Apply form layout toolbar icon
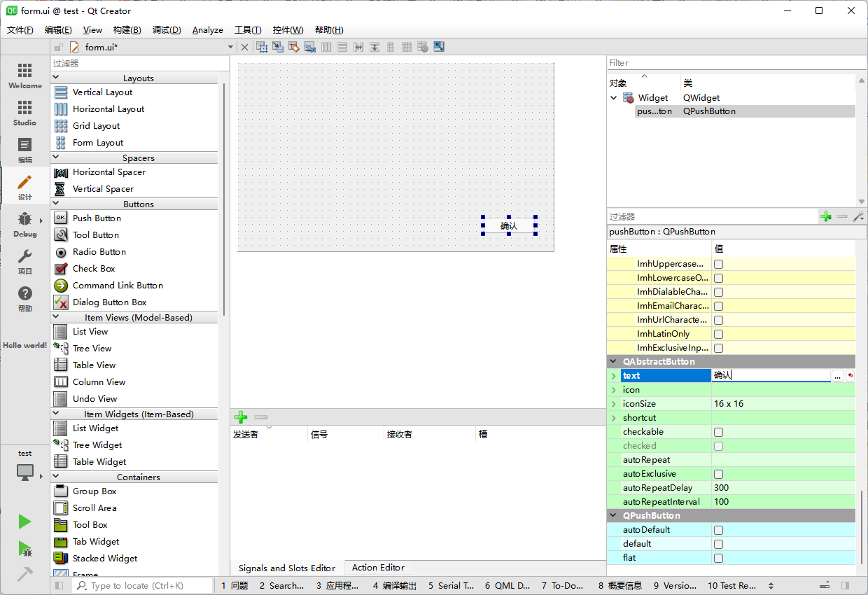868x595 pixels. [390, 47]
